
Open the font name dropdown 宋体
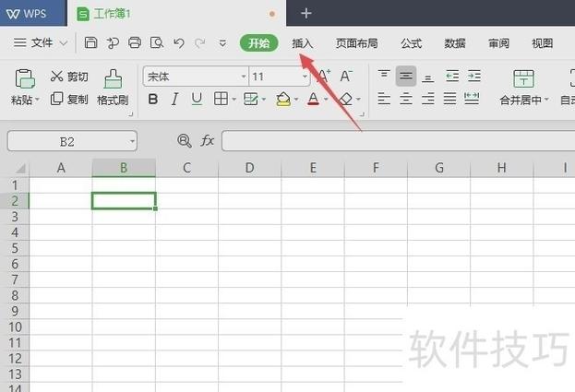coord(244,77)
